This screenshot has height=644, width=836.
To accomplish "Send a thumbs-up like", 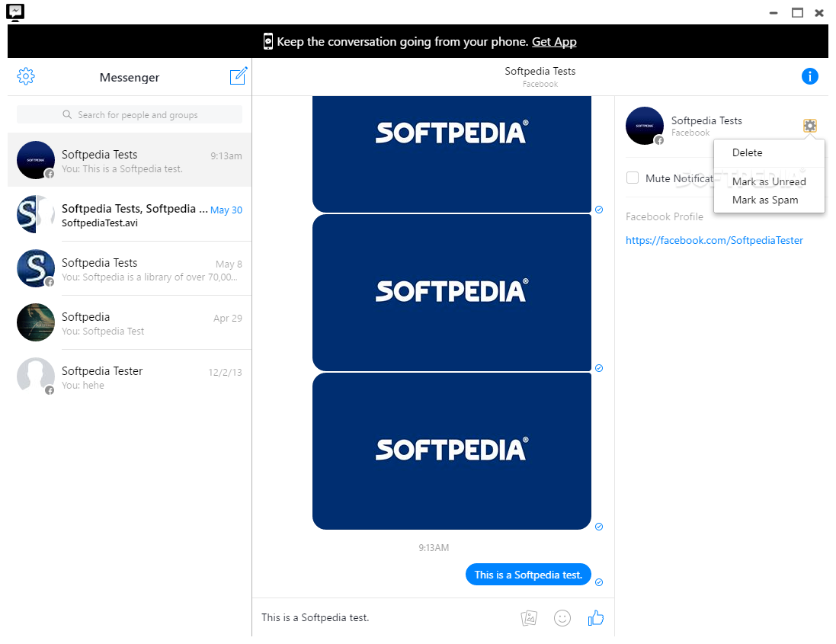I will click(595, 618).
